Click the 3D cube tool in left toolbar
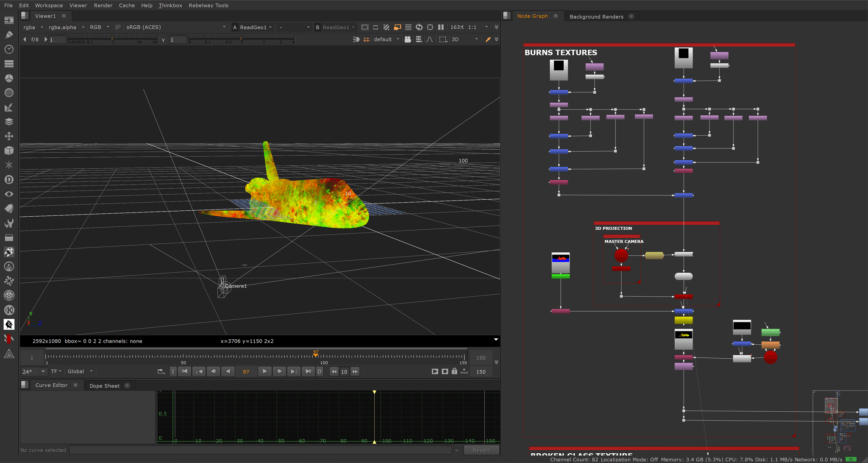The image size is (868, 463). (9, 151)
